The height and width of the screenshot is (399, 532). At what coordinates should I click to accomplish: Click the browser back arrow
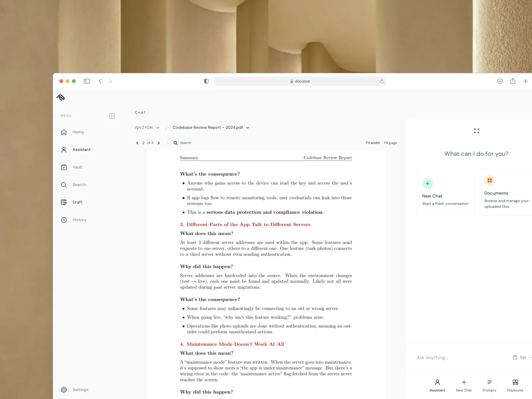100,81
